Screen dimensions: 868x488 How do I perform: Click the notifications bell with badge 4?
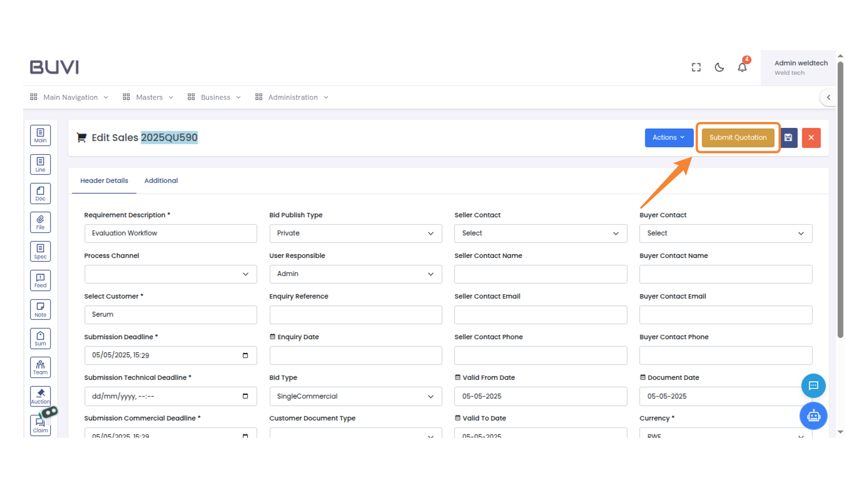pos(742,67)
